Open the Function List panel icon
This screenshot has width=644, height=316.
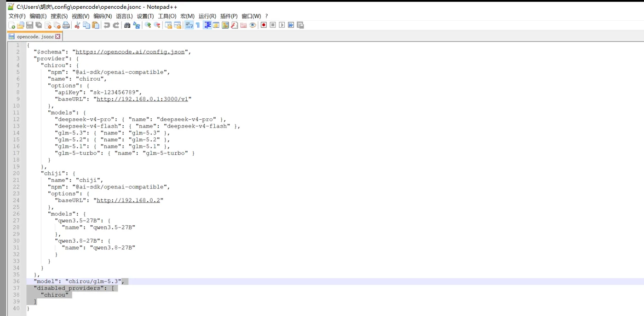click(x=234, y=25)
